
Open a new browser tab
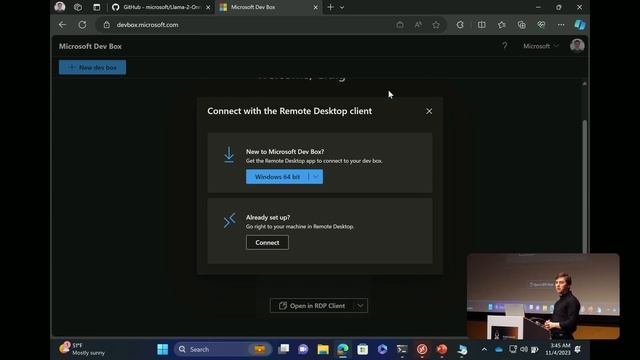(x=331, y=7)
